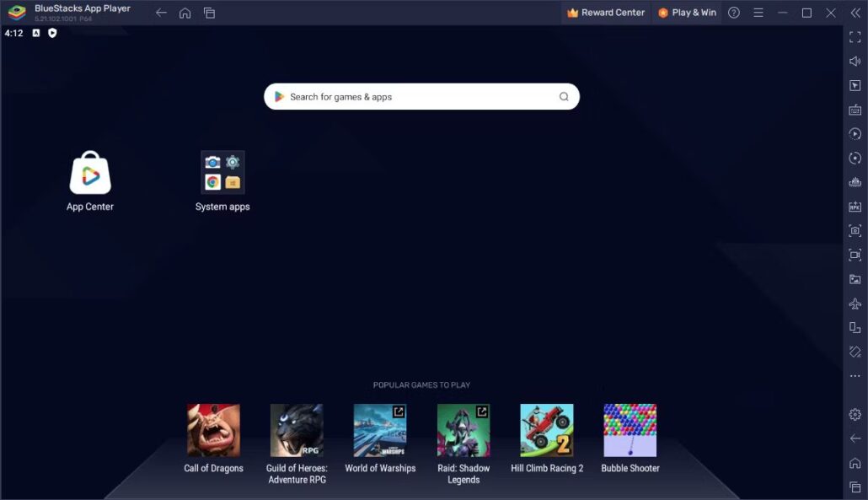Open the game controls keyboard settings
Screen dimensions: 868x500
pyautogui.click(x=855, y=109)
